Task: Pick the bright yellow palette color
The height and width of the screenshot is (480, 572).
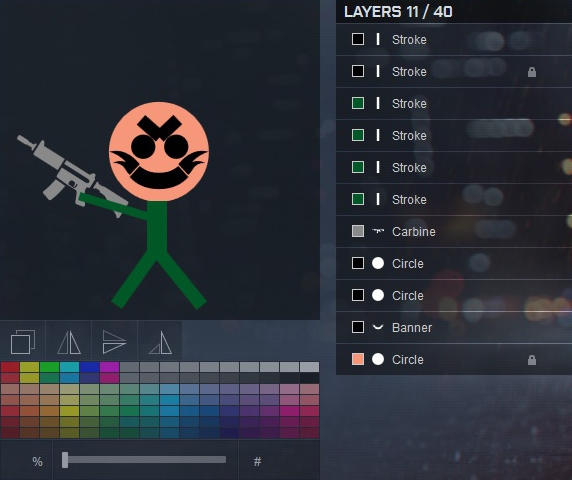Action: click(x=30, y=367)
